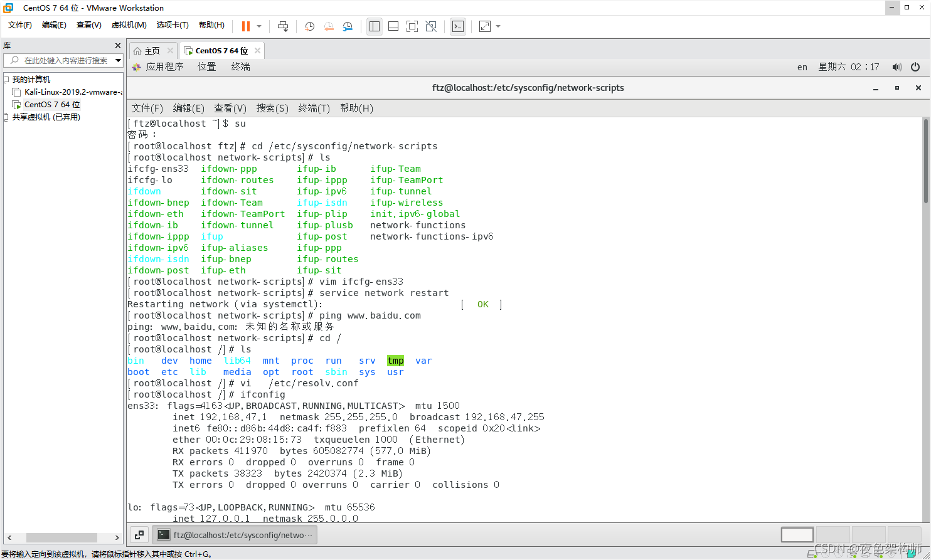
Task: Revert the virtual machine to its previous snapshot
Action: coord(329,26)
